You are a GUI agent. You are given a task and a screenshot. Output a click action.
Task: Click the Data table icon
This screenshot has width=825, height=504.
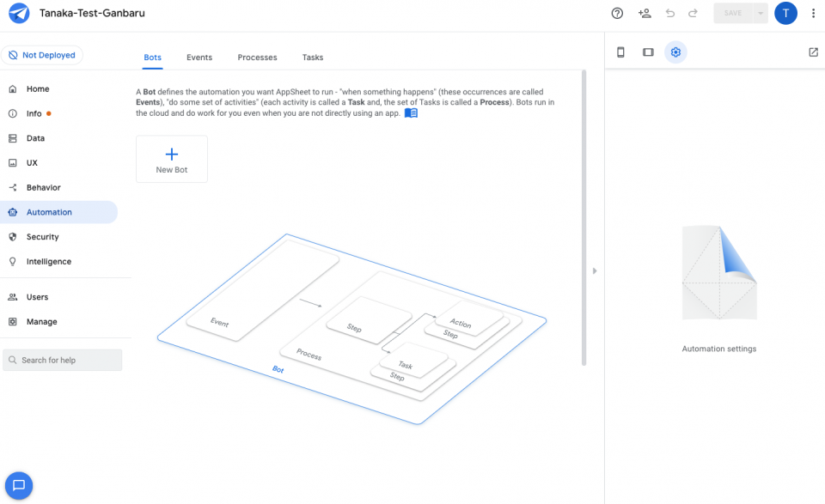click(13, 138)
